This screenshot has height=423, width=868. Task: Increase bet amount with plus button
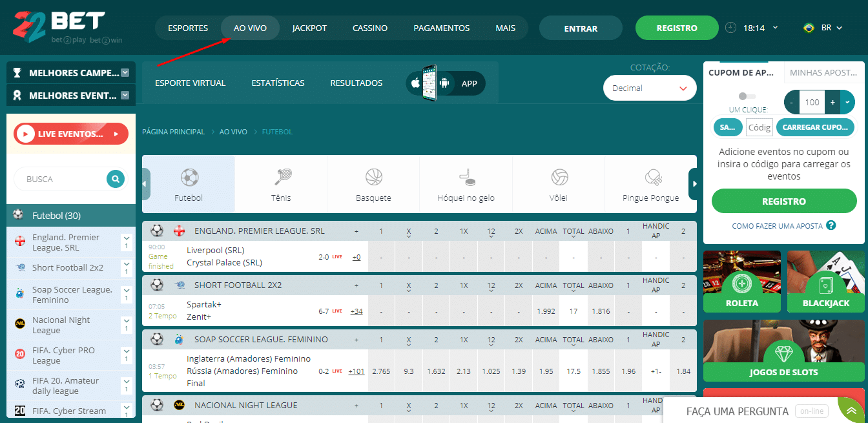pyautogui.click(x=832, y=102)
